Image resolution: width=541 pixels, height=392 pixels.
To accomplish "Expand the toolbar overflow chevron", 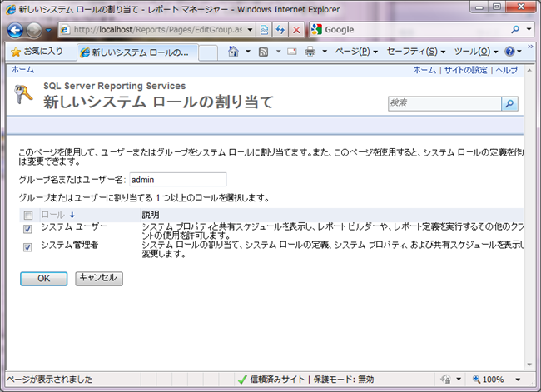I will [530, 47].
